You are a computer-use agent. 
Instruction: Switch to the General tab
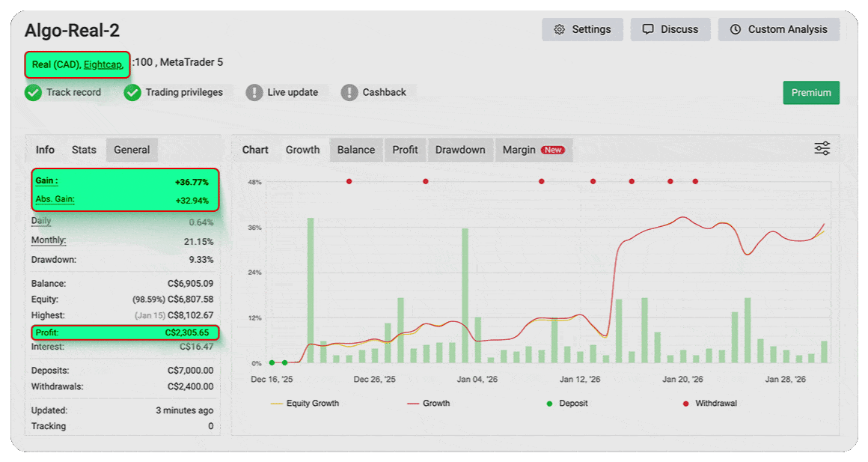(132, 150)
